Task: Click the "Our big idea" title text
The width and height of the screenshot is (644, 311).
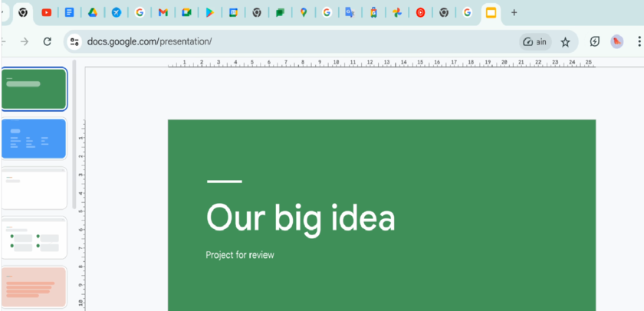Action: click(x=301, y=218)
